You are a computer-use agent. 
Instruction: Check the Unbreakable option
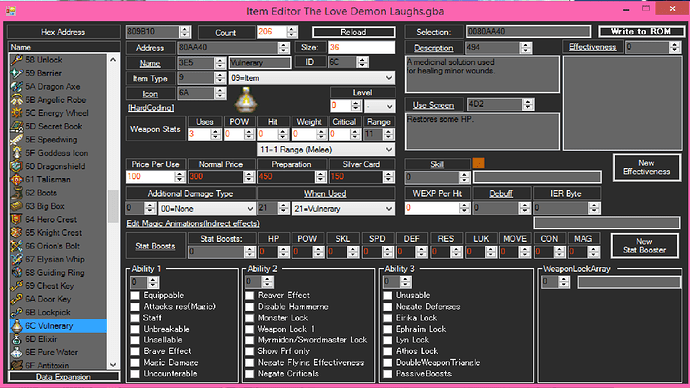tap(135, 329)
